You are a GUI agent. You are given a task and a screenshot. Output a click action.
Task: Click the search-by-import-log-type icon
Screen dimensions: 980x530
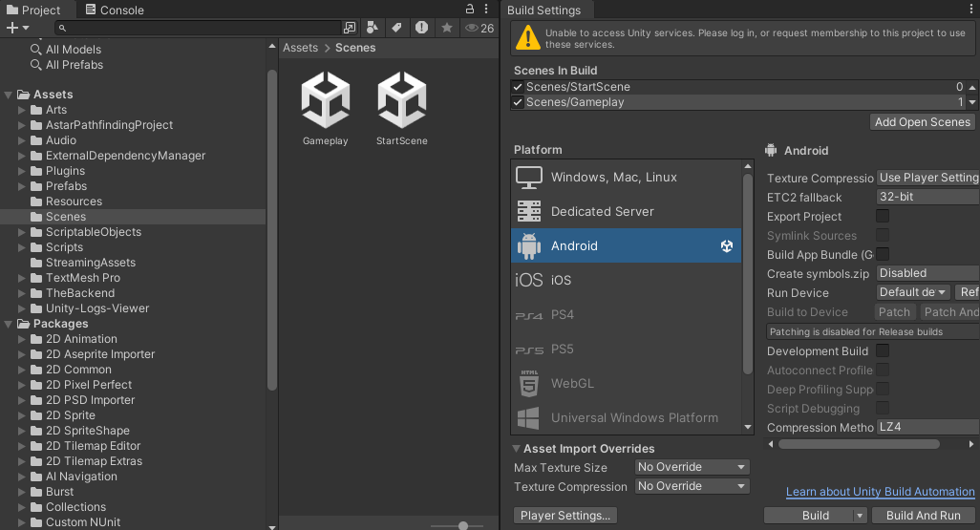click(422, 28)
